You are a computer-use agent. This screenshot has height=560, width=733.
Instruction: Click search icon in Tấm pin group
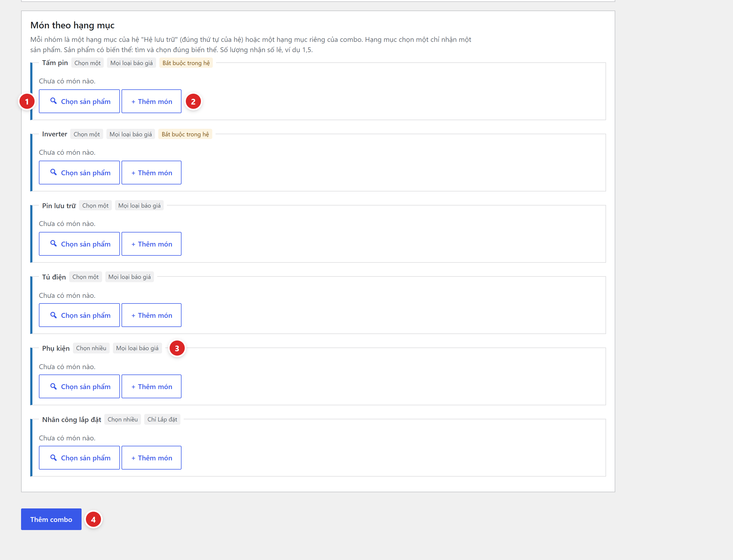pos(53,101)
